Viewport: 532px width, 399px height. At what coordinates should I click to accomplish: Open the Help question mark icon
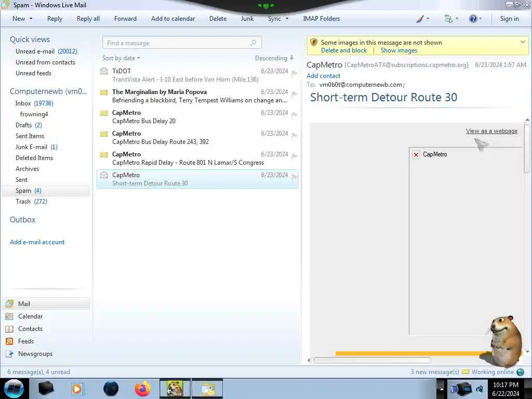(473, 19)
